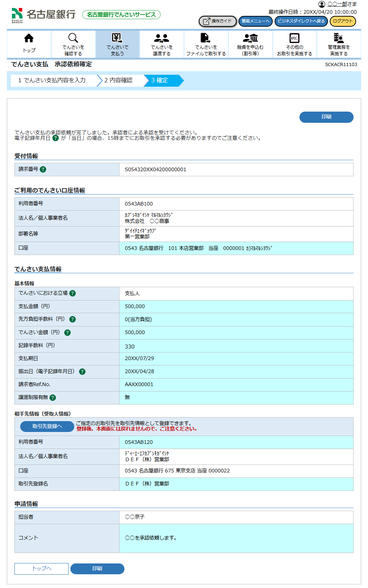
Task: Open the でんさいを確認する magnifier menu
Action: point(73,38)
